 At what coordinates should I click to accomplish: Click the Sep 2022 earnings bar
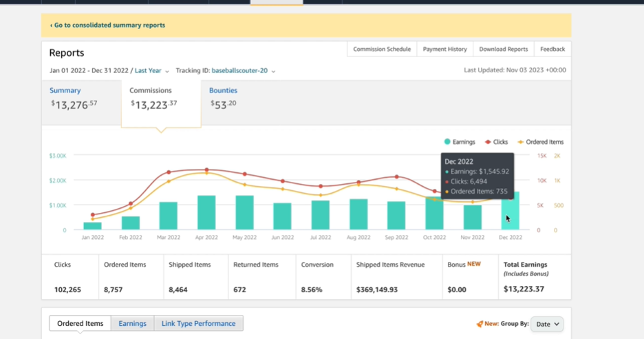click(x=396, y=216)
